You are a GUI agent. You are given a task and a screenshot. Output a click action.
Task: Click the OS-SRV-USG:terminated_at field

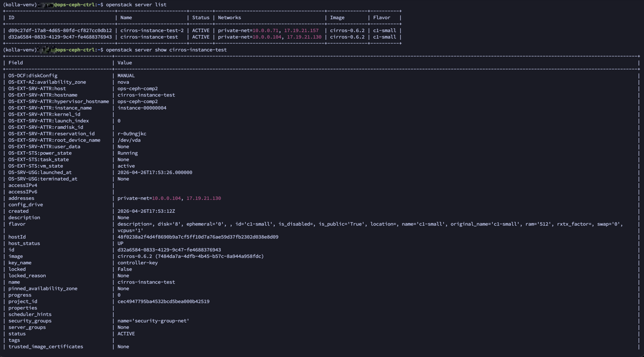click(43, 178)
